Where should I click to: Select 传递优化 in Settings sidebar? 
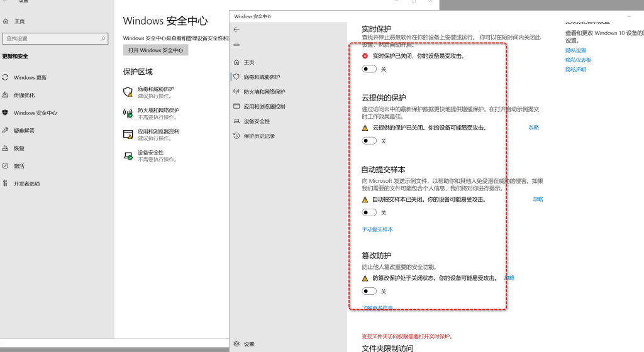click(x=25, y=95)
